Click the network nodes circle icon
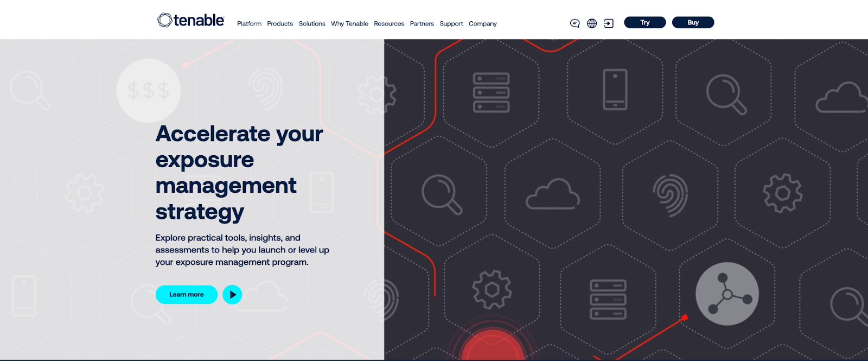 (727, 294)
